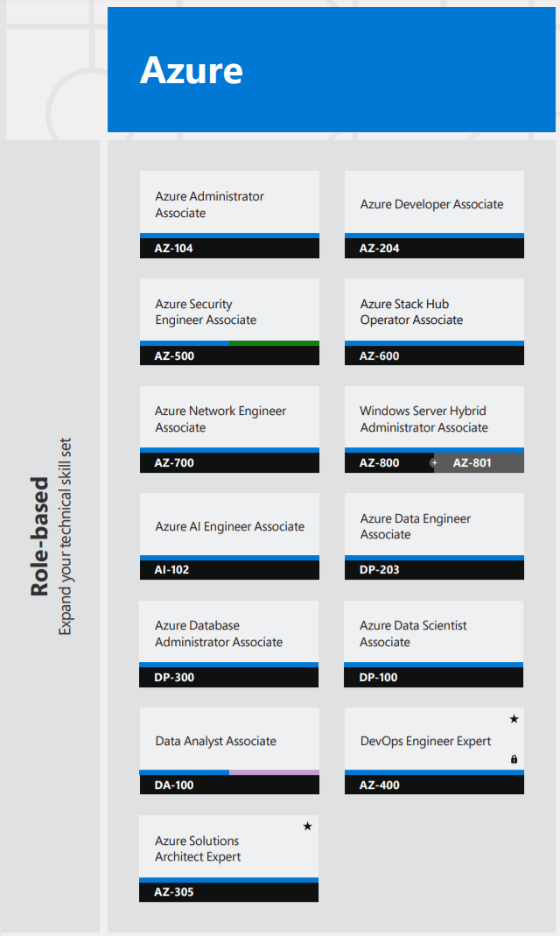Screen dimensions: 560x936
Task: Click the purple bar on Data Analyst Associate
Action: pyautogui.click(x=274, y=772)
